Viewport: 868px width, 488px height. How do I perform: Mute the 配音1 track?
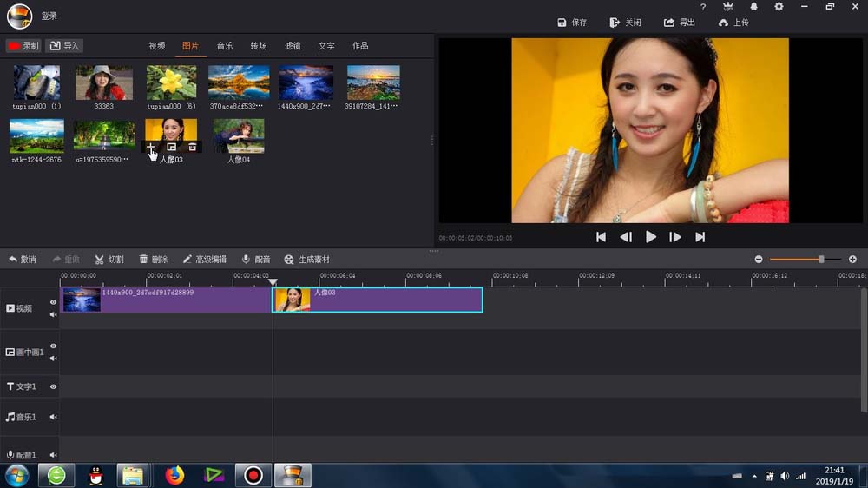53,455
